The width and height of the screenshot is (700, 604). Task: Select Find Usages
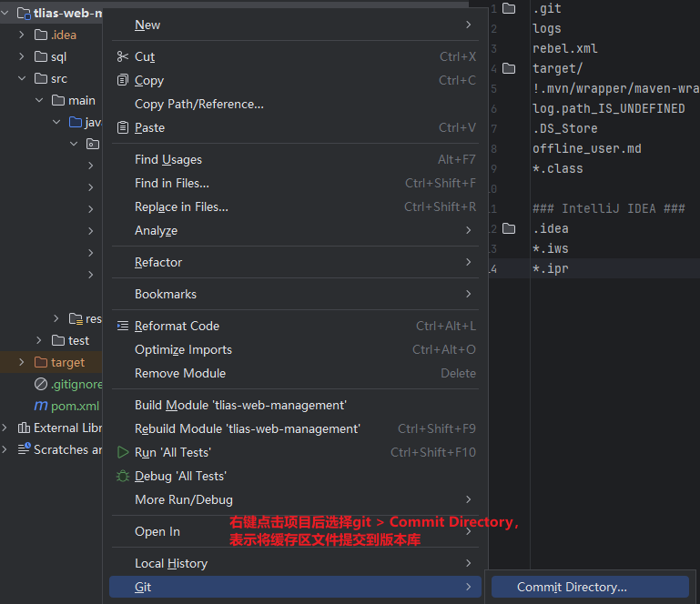(x=295, y=160)
